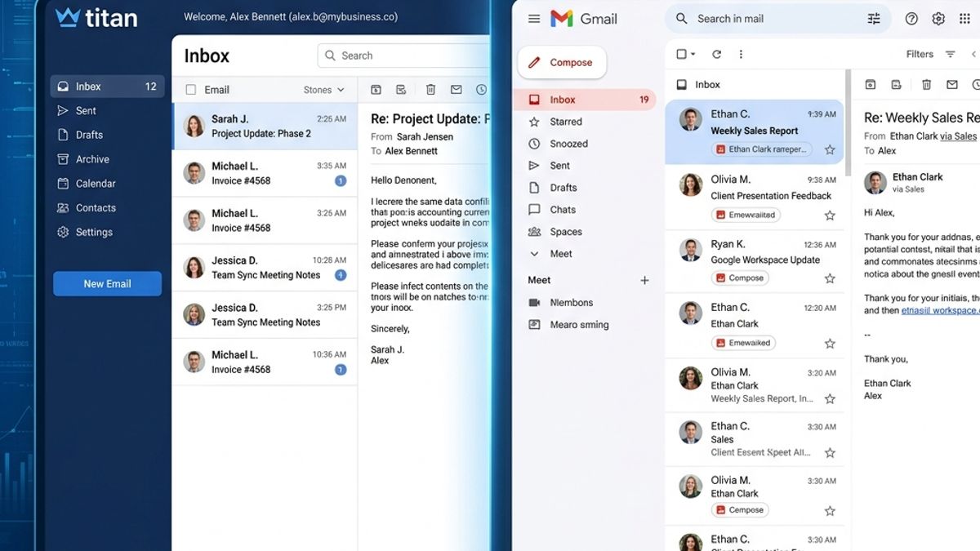Open Gmail main menu hamburger icon
The height and width of the screenshot is (551, 980).
click(534, 19)
